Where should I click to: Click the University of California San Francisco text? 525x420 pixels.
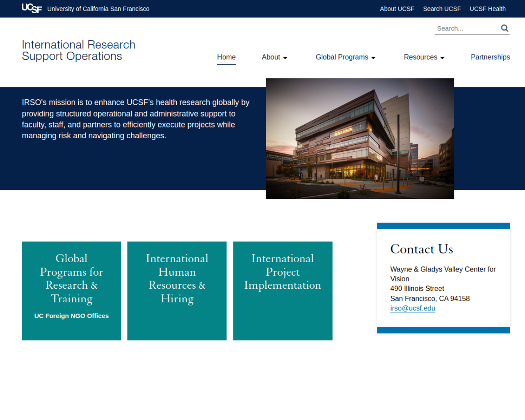coord(98,9)
